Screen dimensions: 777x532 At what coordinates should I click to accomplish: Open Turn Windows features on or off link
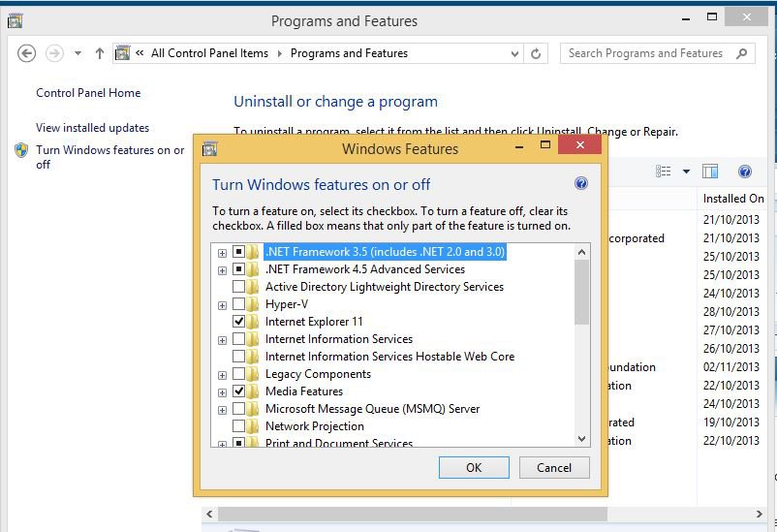110,157
